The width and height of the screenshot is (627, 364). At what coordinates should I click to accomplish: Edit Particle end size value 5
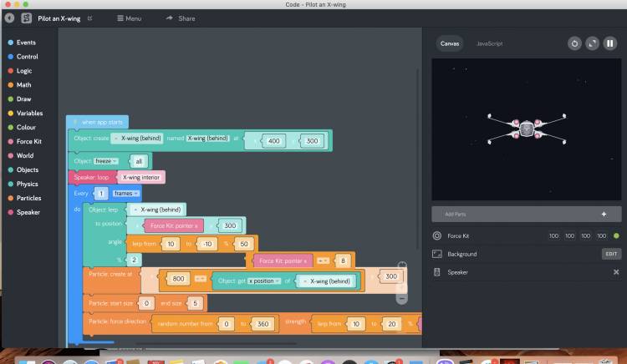(195, 303)
